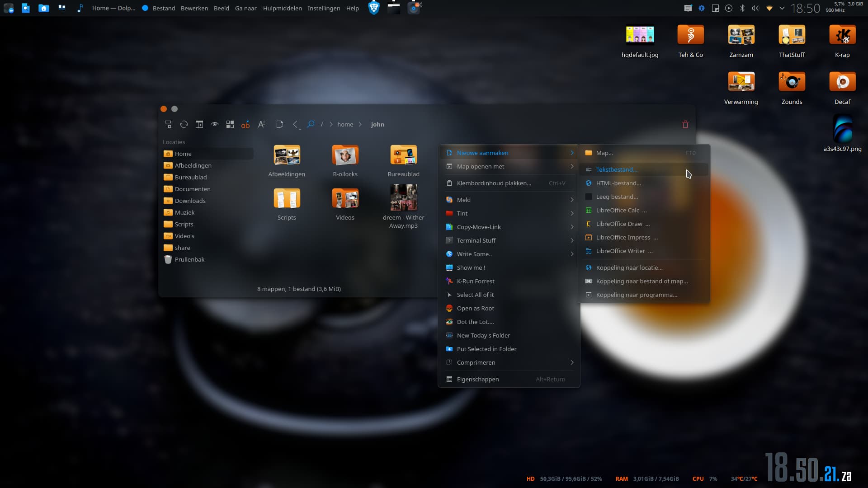The width and height of the screenshot is (868, 488).
Task: Open the Bestand menu
Action: (164, 8)
